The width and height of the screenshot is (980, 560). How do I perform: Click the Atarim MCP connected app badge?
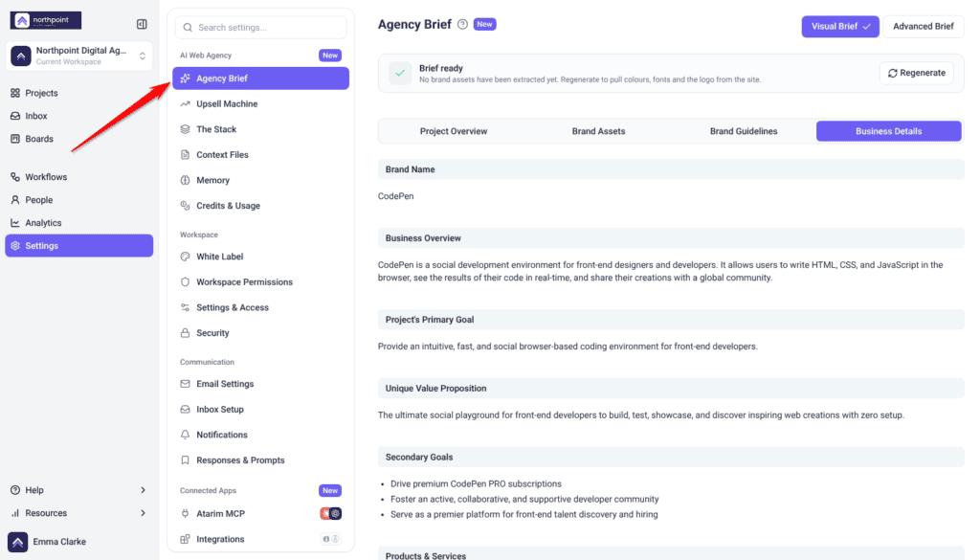pyautogui.click(x=330, y=514)
